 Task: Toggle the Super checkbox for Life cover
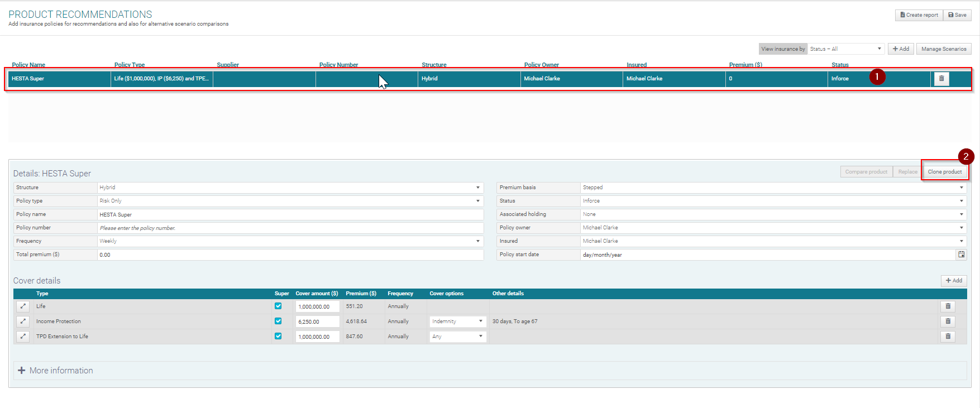click(278, 306)
